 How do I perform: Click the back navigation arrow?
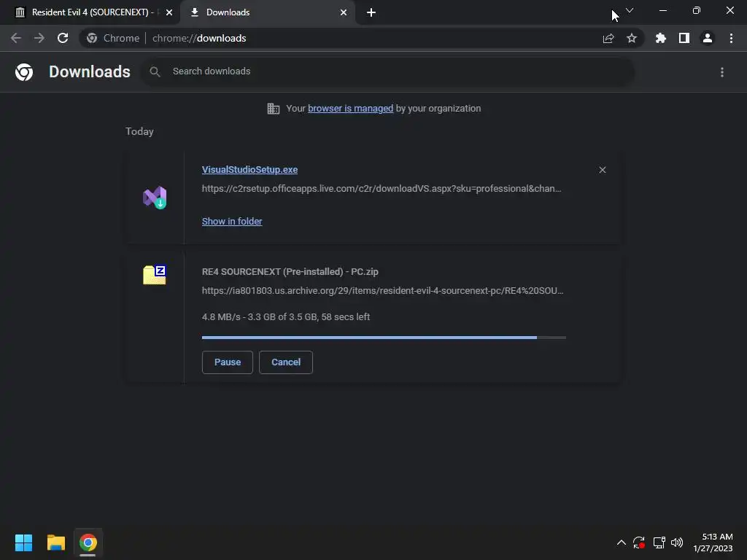tap(16, 38)
